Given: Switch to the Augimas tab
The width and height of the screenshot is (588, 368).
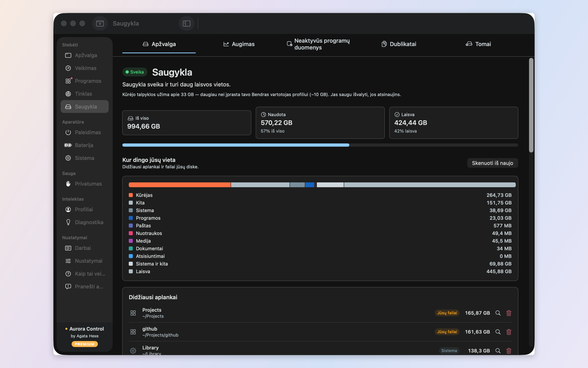Looking at the screenshot, I should point(239,44).
